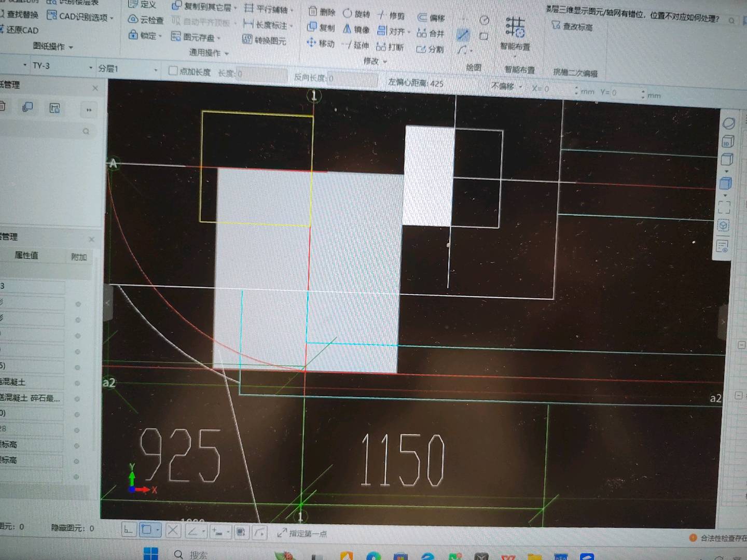Select the 镜像 (Mirror) tool
Image resolution: width=747 pixels, height=560 pixels.
pos(356,29)
